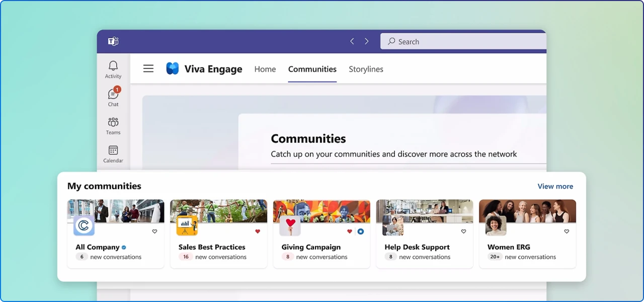The height and width of the screenshot is (302, 644).
Task: Switch to the Home tab
Action: pos(265,69)
